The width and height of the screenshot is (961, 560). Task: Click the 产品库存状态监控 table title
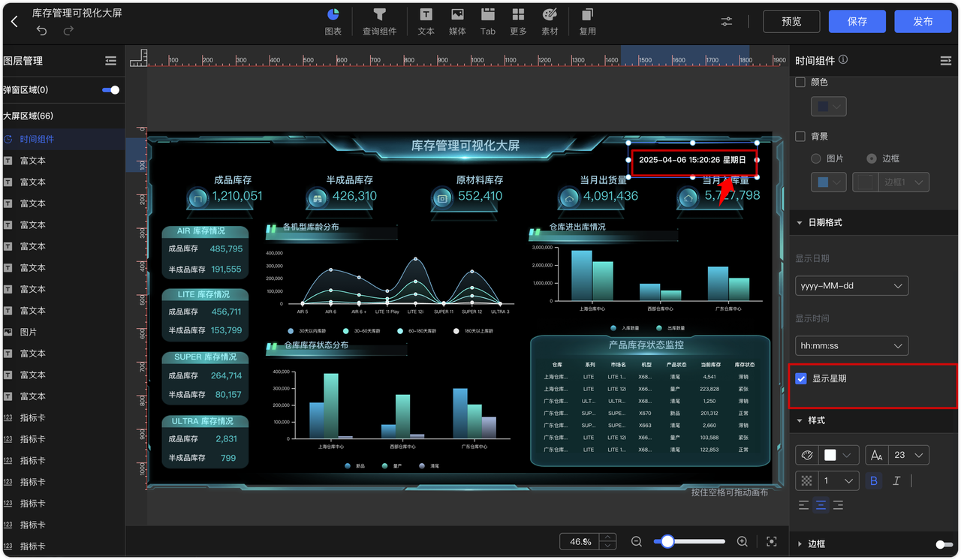[646, 345]
